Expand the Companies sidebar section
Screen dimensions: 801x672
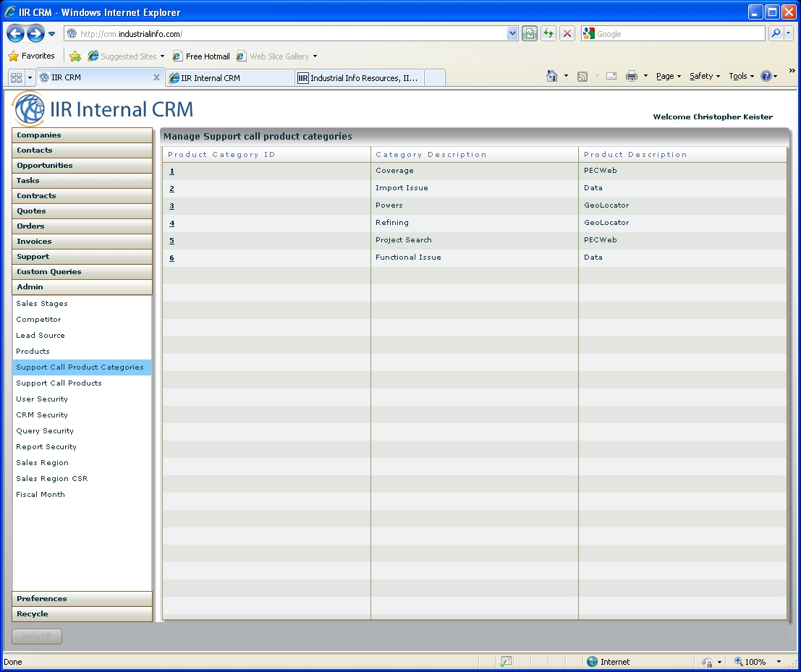[x=82, y=135]
